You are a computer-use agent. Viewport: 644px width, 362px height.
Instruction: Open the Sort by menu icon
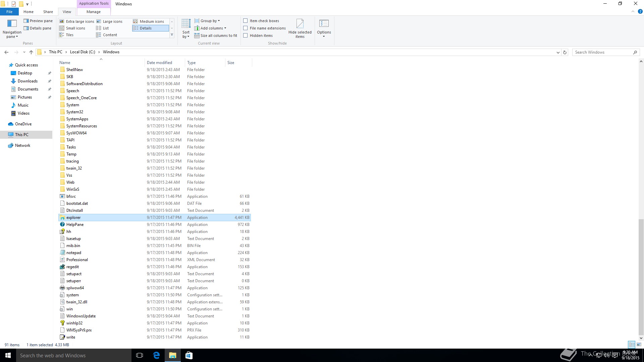[x=186, y=24]
